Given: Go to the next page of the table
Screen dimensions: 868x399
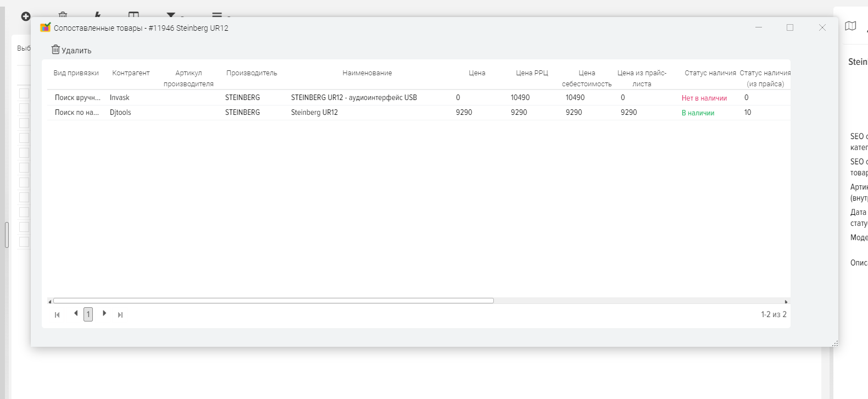Looking at the screenshot, I should [104, 313].
